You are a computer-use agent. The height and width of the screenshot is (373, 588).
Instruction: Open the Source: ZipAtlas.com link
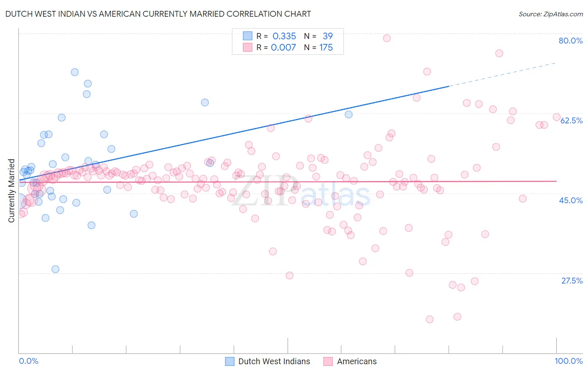click(x=551, y=14)
